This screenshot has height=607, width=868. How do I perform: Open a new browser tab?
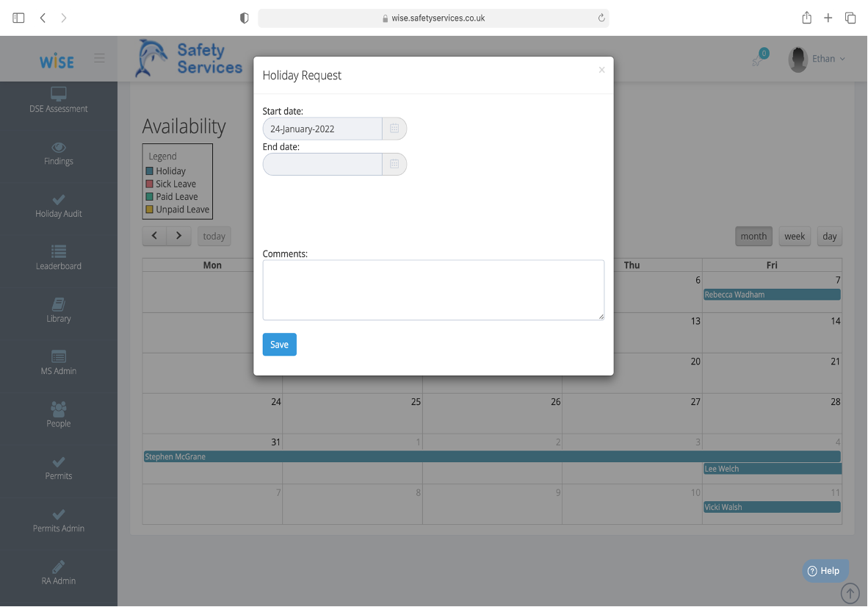828,18
